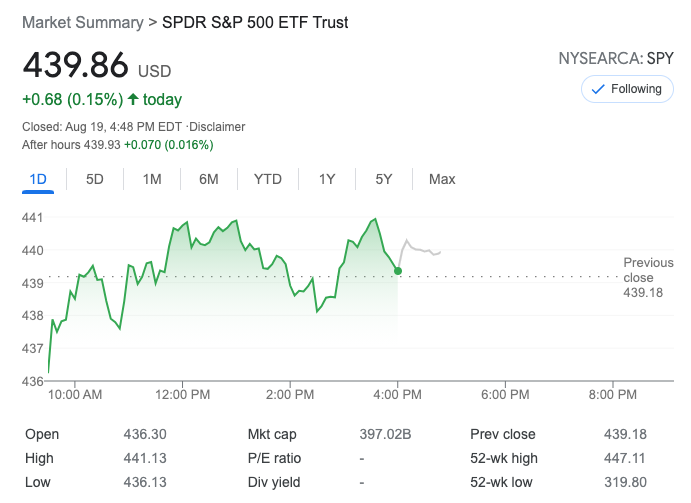Toggle the Following button
The image size is (691, 503).
click(x=627, y=89)
